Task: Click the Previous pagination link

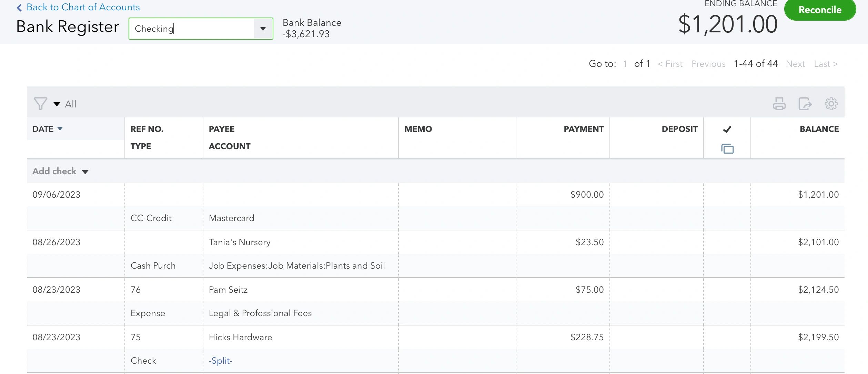Action: [x=708, y=64]
